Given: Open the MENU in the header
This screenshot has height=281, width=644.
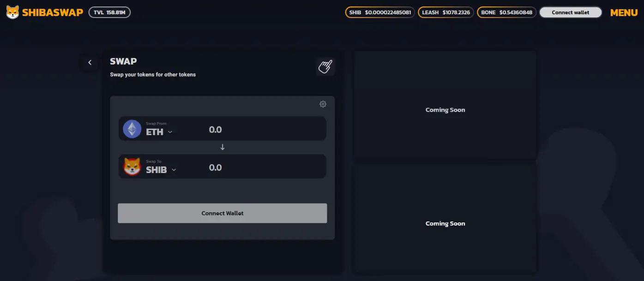Looking at the screenshot, I should [x=624, y=13].
